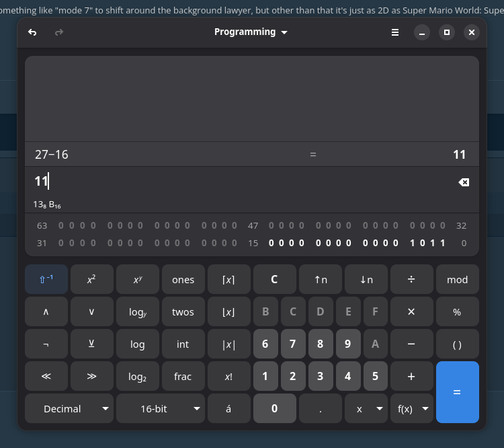The image size is (504, 448).
Task: Click the C clear button
Action: pyautogui.click(x=274, y=279)
